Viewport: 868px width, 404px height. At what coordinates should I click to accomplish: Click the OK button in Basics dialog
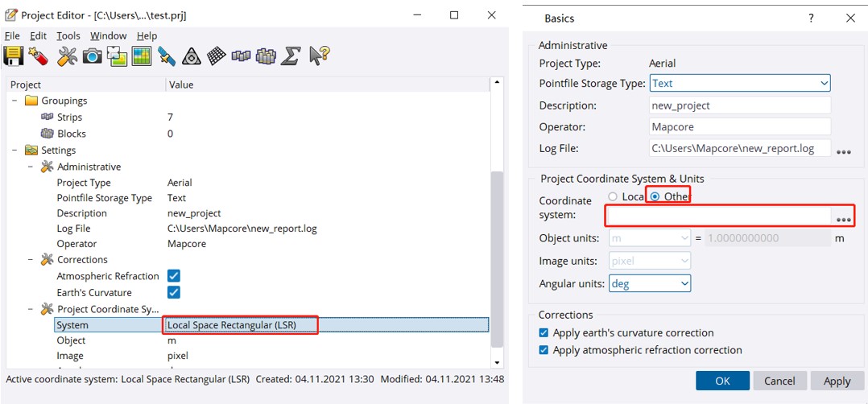coord(722,381)
